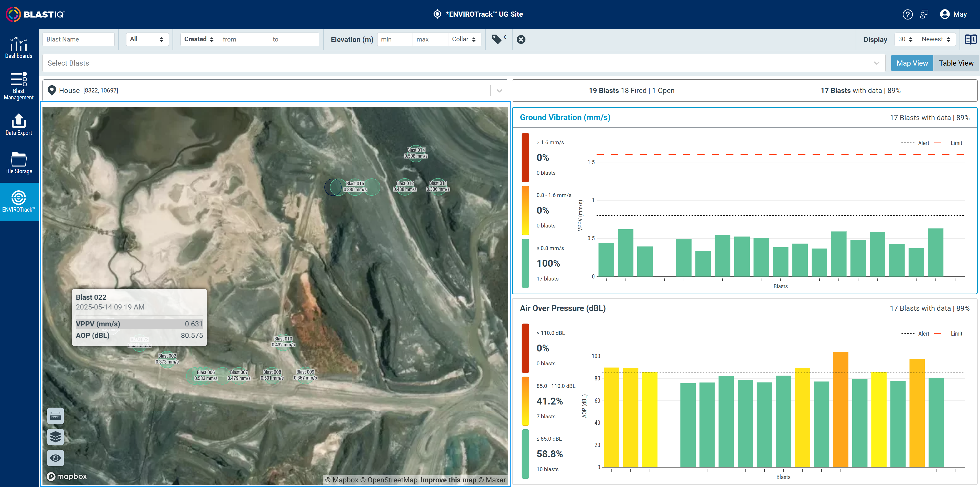Click the Elevation min field
Screen dimensions: 980x487
pyautogui.click(x=394, y=39)
